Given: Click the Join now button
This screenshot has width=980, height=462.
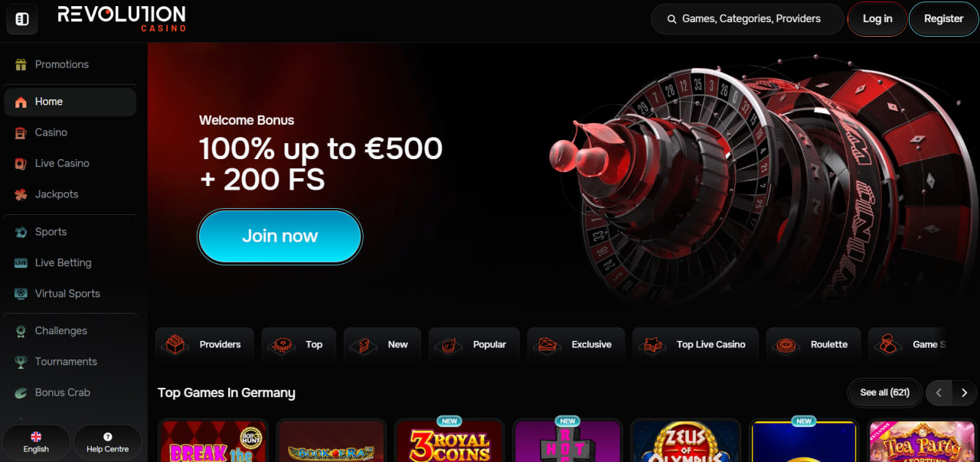Looking at the screenshot, I should (279, 236).
